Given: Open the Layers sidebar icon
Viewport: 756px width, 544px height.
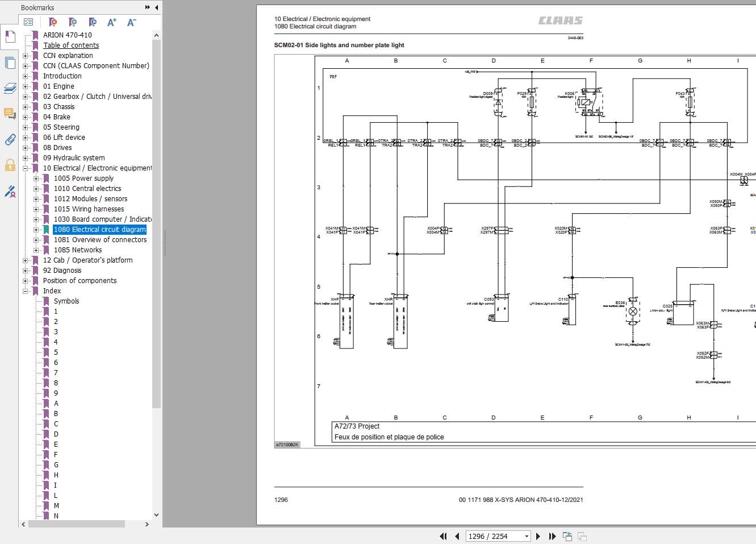Looking at the screenshot, I should (x=10, y=88).
